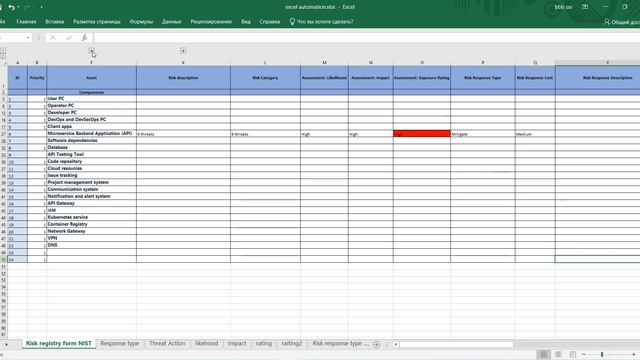
Task: Click the zoom slider handle
Action: coord(602,354)
